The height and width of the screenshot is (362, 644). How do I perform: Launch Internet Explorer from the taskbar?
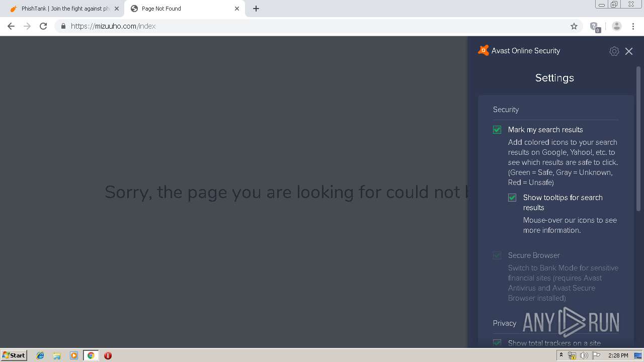[40, 355]
